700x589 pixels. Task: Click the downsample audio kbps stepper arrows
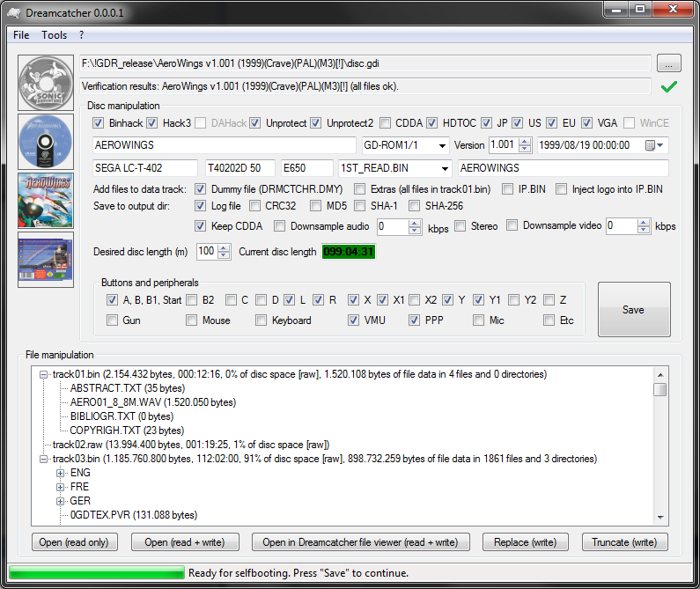[415, 227]
